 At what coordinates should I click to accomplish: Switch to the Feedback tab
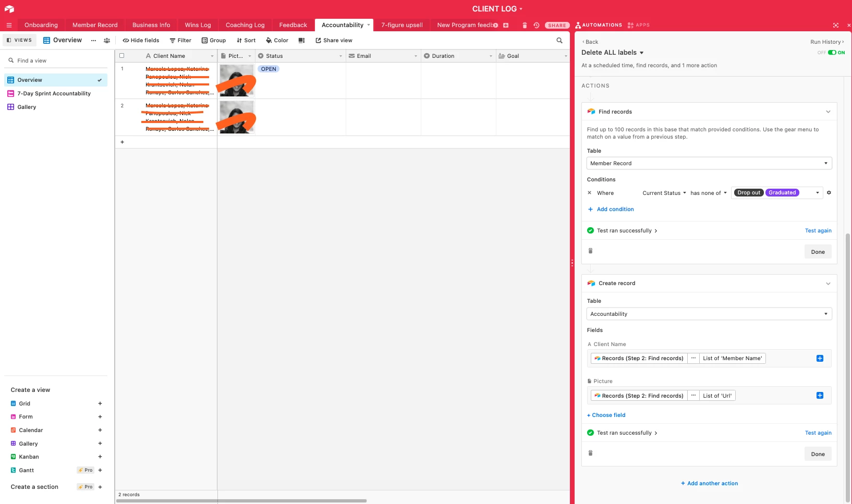[293, 25]
